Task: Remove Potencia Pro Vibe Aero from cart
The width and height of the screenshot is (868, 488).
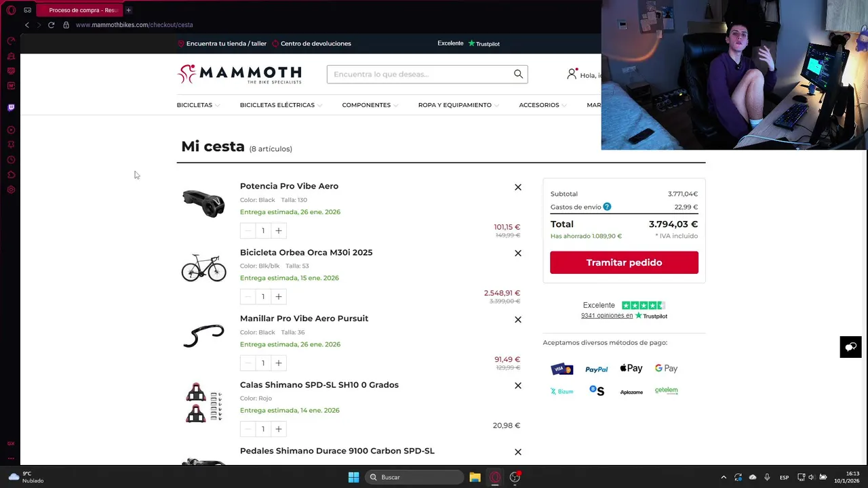Action: [518, 187]
